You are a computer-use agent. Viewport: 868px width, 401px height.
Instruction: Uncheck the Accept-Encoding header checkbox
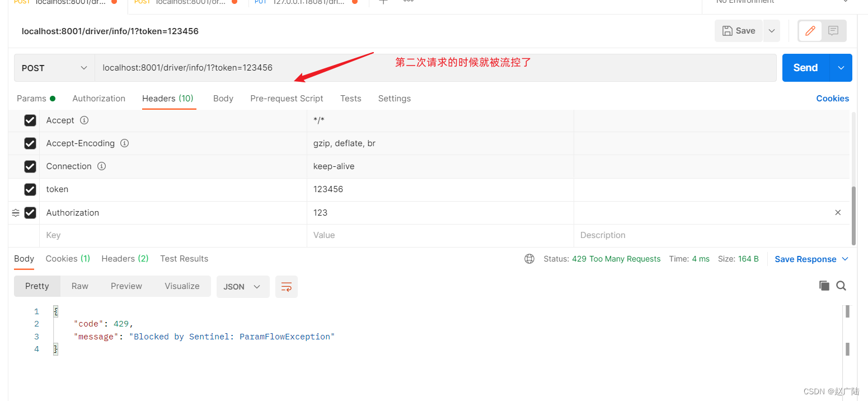tap(30, 143)
